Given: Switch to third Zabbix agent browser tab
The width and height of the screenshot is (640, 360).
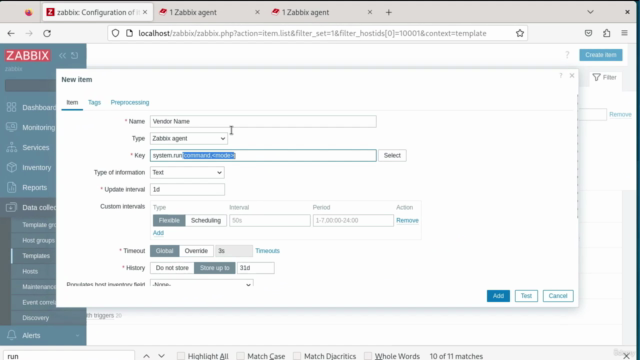Looking at the screenshot, I should pos(322,12).
